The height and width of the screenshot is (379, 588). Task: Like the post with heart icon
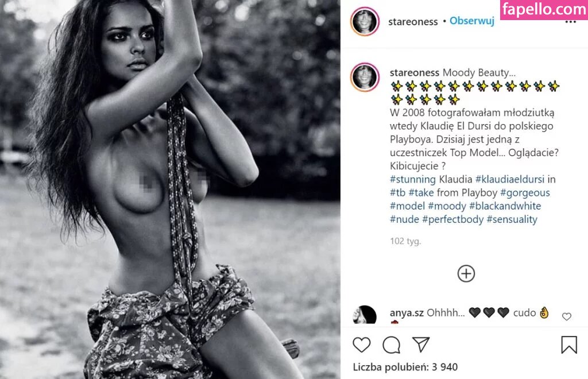(362, 345)
